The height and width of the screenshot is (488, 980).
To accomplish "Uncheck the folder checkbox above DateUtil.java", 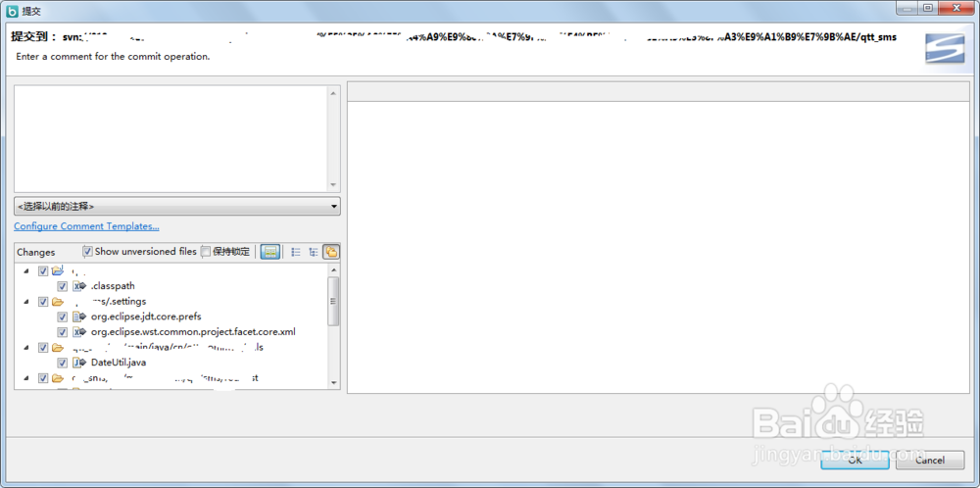I will tap(43, 348).
